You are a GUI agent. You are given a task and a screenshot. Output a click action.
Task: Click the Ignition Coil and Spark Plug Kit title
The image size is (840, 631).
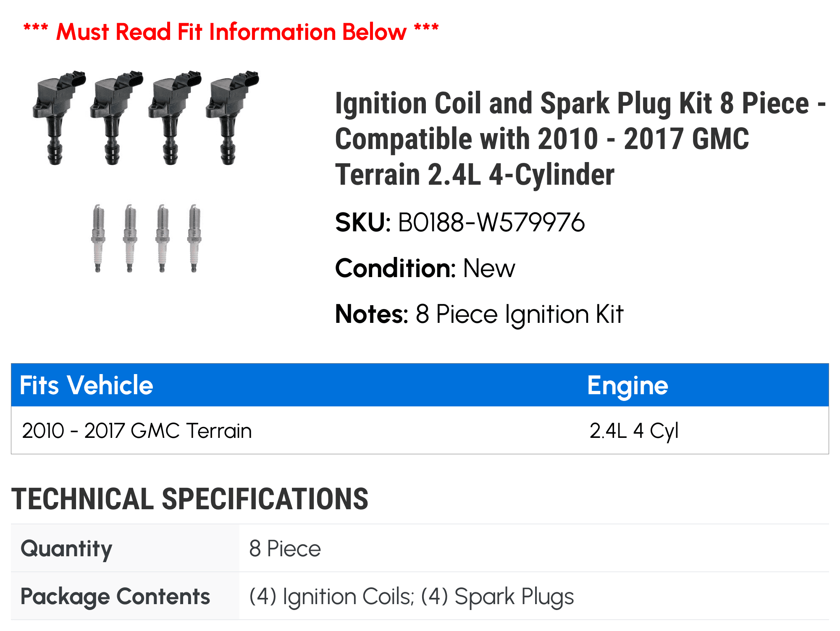point(580,139)
